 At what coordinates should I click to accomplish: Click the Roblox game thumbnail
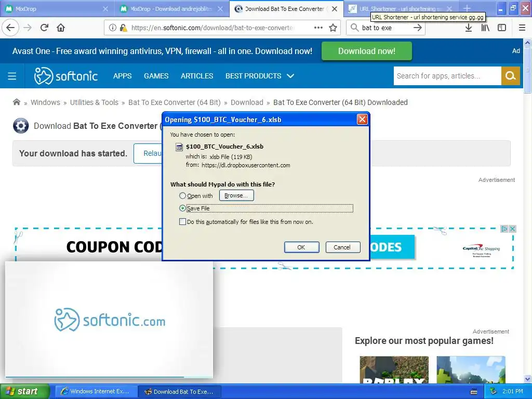tap(394, 370)
